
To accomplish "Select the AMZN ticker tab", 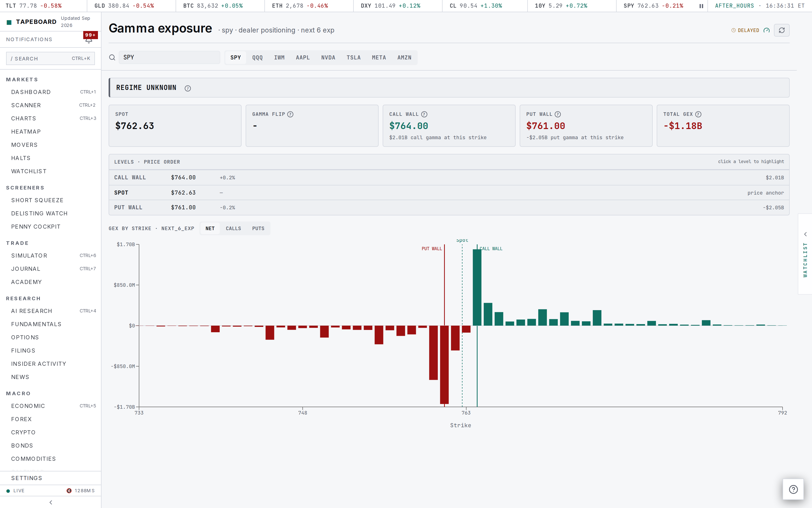I will [404, 57].
